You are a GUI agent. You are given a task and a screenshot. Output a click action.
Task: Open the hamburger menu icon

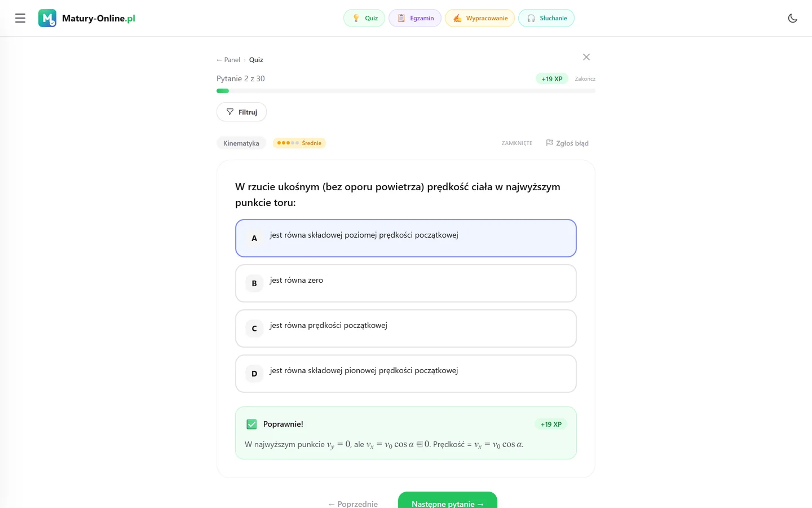click(20, 18)
